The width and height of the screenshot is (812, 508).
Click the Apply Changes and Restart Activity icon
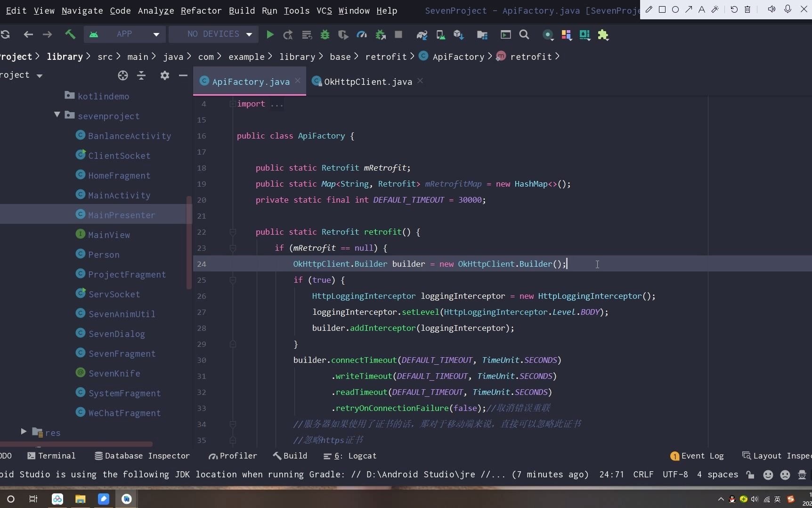pos(288,34)
